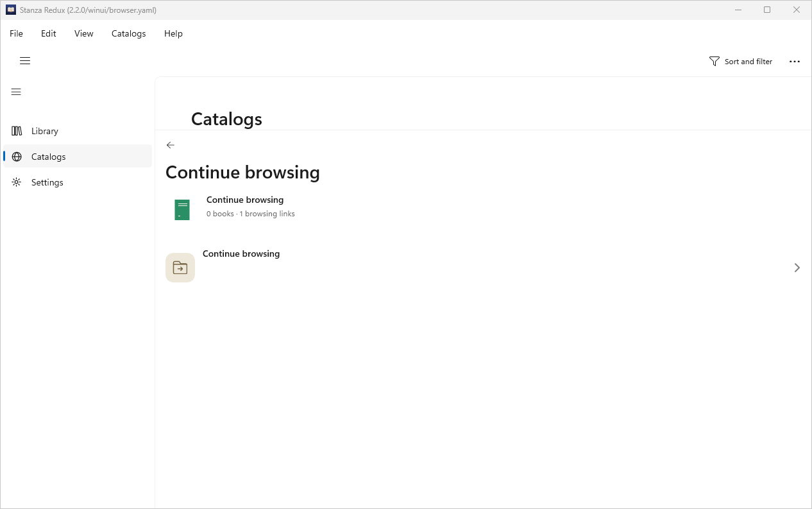812x509 pixels.
Task: Open the more options ellipsis menu
Action: click(x=795, y=62)
